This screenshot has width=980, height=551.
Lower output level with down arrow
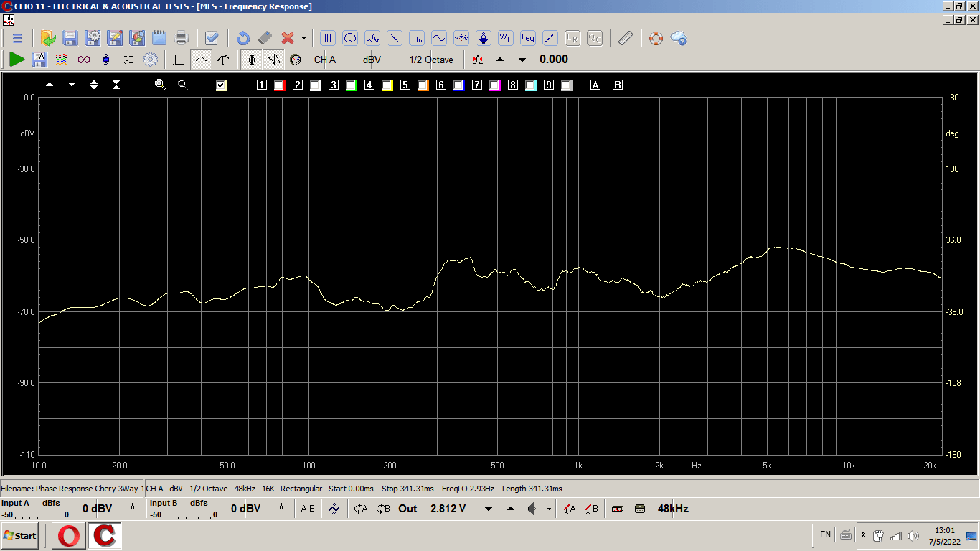489,509
